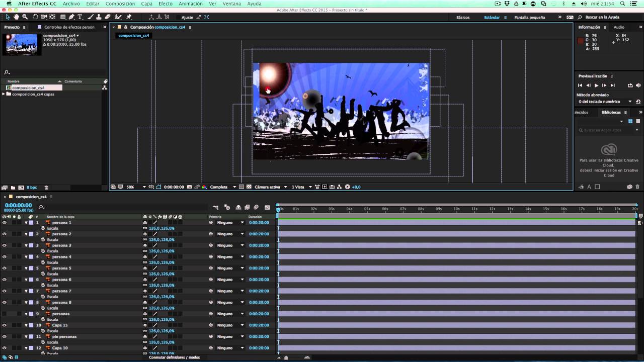644x362 pixels.
Task: Select the Pen tool
Action: point(71,17)
